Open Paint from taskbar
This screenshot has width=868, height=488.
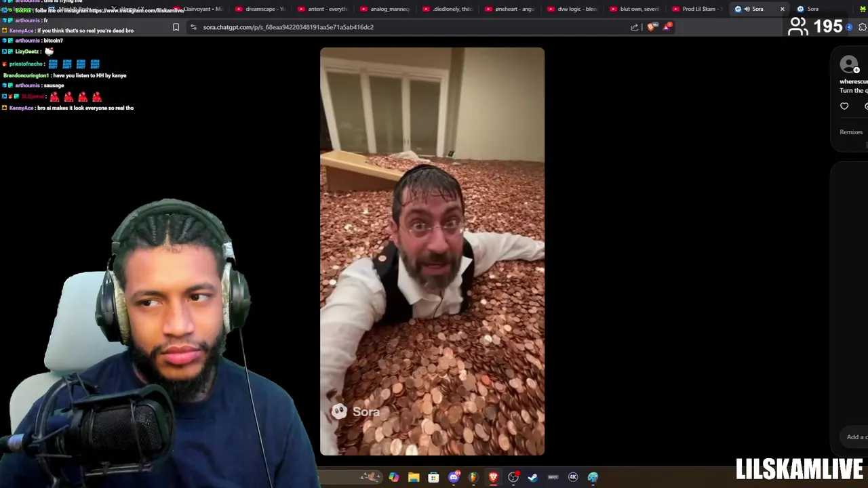tap(593, 477)
